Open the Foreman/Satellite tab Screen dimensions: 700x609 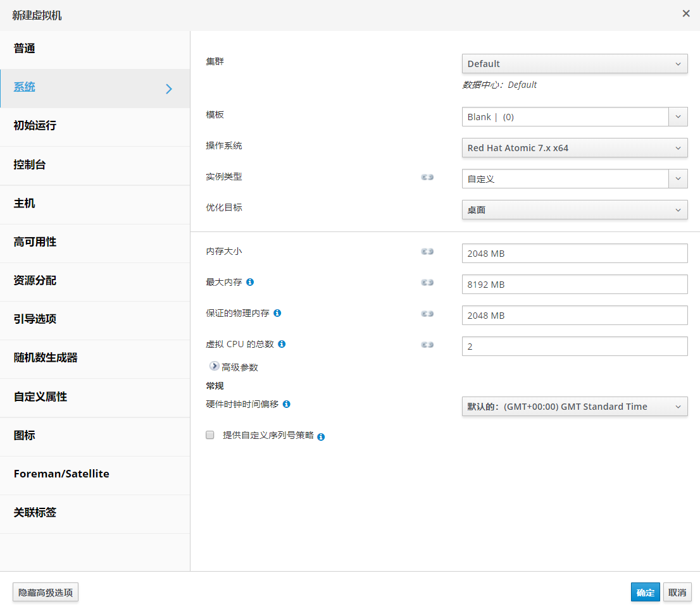95,475
